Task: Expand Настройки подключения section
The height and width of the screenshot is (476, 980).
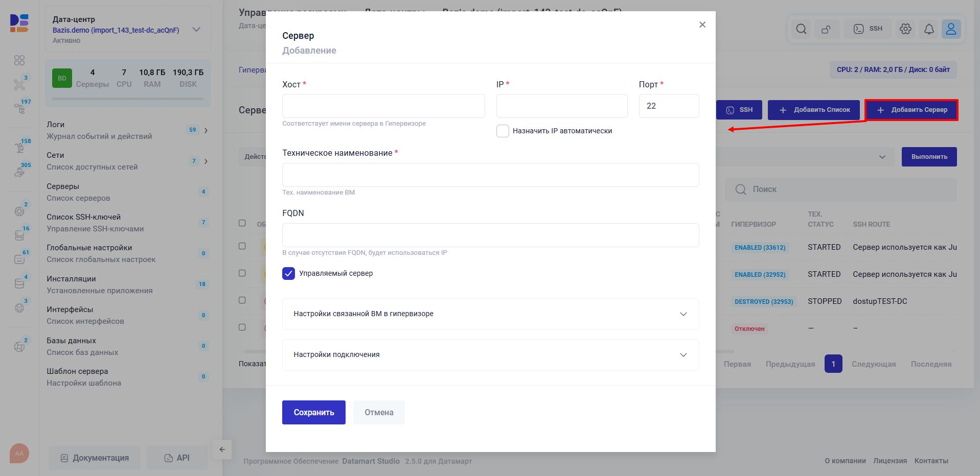Action: click(490, 354)
